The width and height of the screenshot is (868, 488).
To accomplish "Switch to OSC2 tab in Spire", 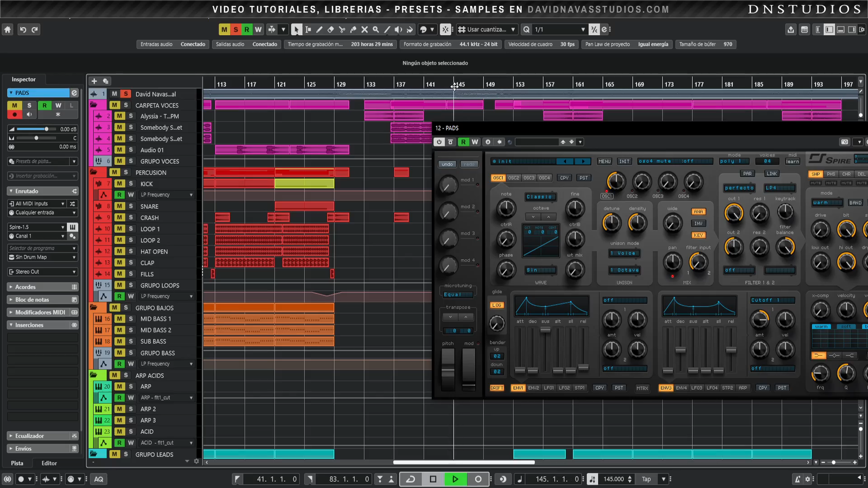I will 513,178.
